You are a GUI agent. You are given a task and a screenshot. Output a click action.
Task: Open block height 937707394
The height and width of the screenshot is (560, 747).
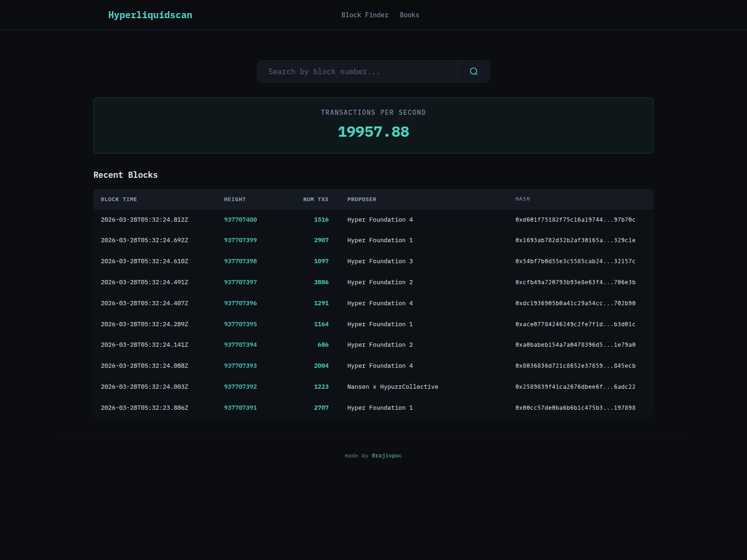240,345
